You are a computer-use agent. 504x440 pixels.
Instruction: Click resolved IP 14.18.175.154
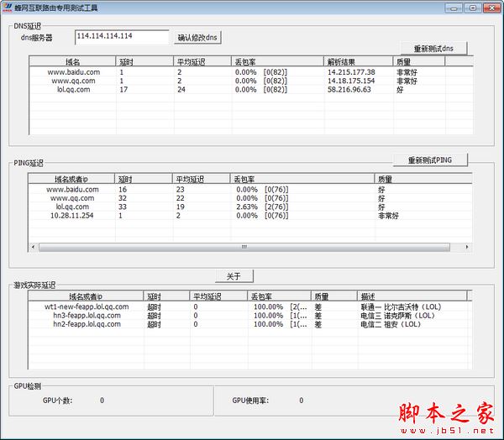(x=351, y=81)
